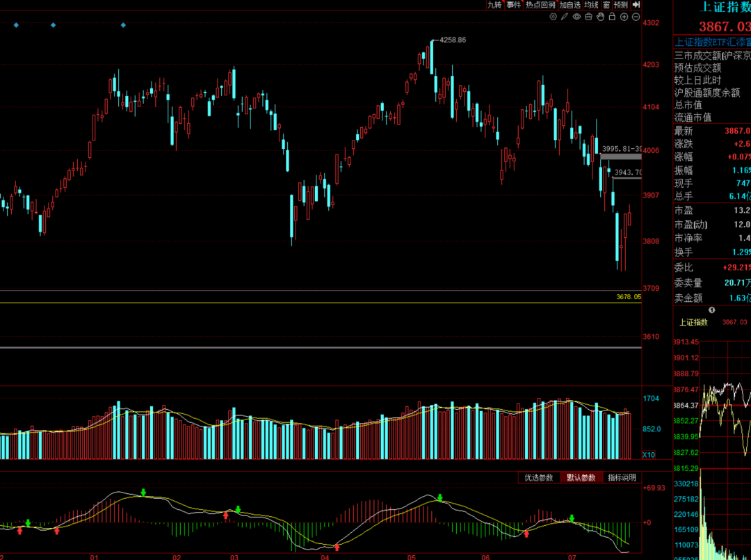The width and height of the screenshot is (751, 560).
Task: Toggle the chart lock icon
Action: [612, 17]
